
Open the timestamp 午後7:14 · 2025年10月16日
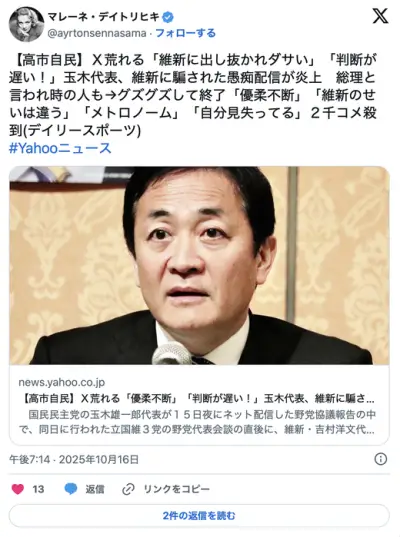[x=74, y=459]
